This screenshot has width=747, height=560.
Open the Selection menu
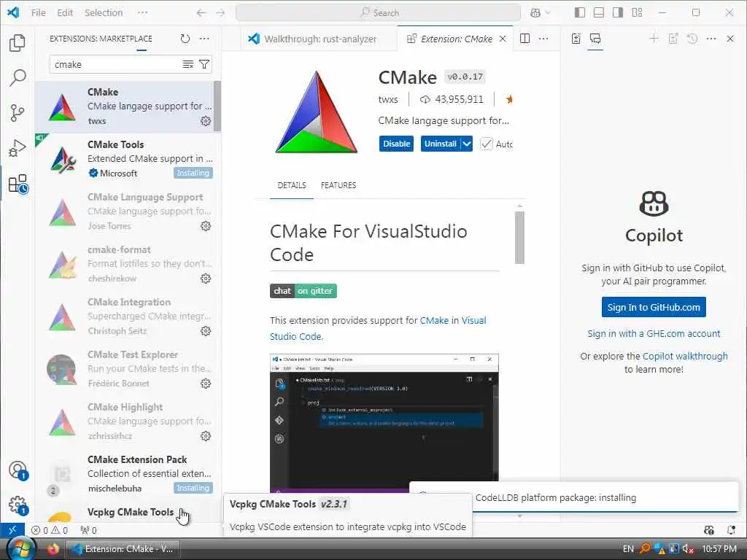(x=104, y=13)
